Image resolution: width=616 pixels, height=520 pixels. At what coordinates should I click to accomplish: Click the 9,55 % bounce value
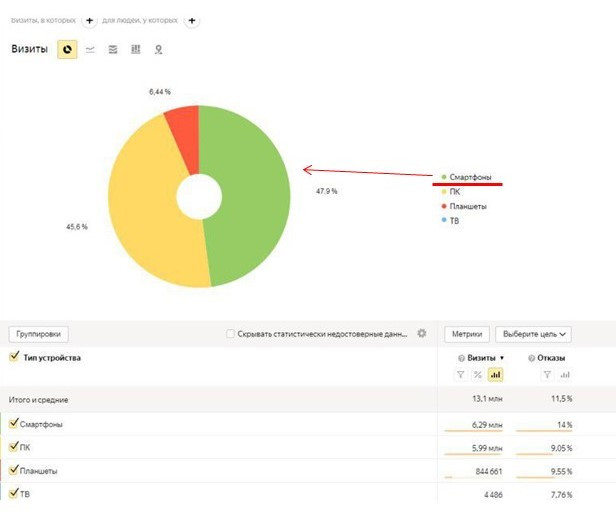click(561, 471)
